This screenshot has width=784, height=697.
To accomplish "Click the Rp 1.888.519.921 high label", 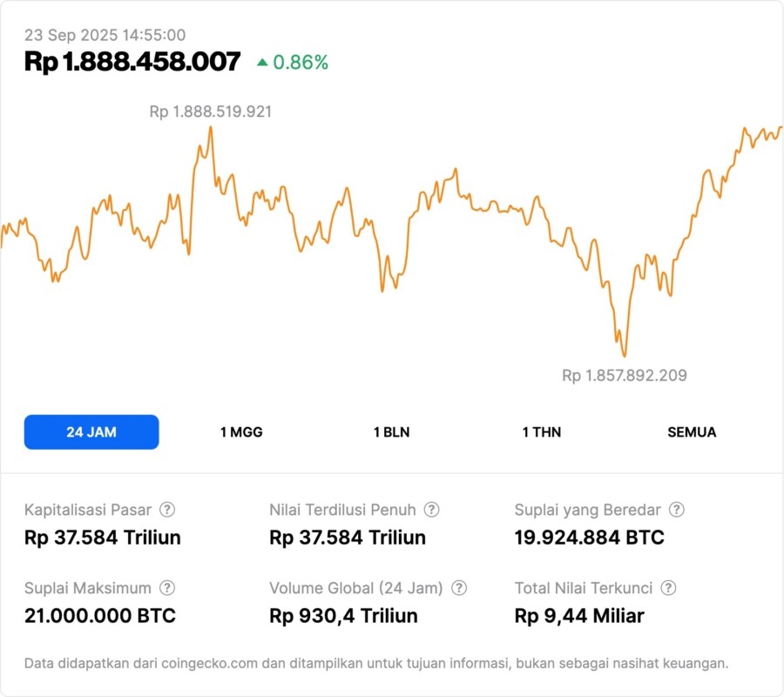I will 211,112.
